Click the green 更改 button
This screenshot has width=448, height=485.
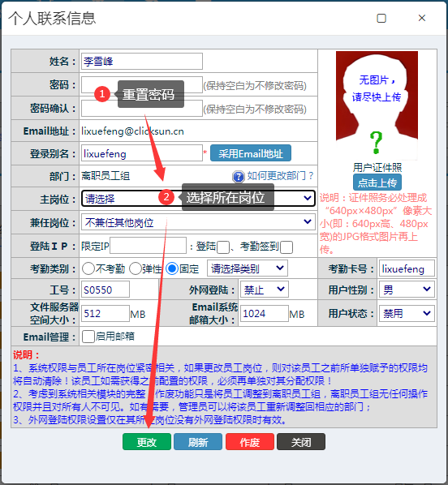coord(147,442)
